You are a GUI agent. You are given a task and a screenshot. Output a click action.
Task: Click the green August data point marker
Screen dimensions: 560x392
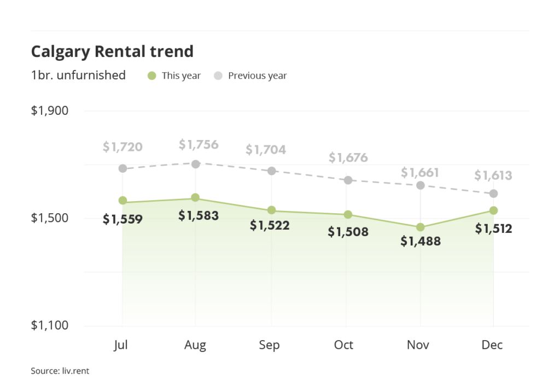(x=195, y=197)
